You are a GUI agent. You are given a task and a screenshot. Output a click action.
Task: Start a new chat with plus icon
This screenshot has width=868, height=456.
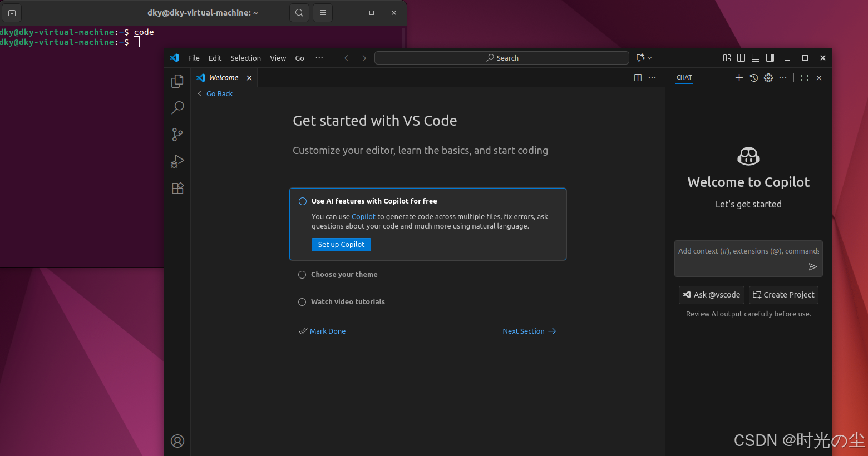click(739, 78)
